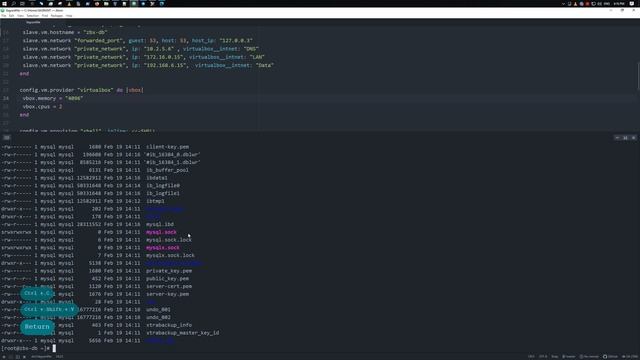Screen dimensions: 640x360
Task: Click CRLF line ending in status bar
Action: (531, 356)
